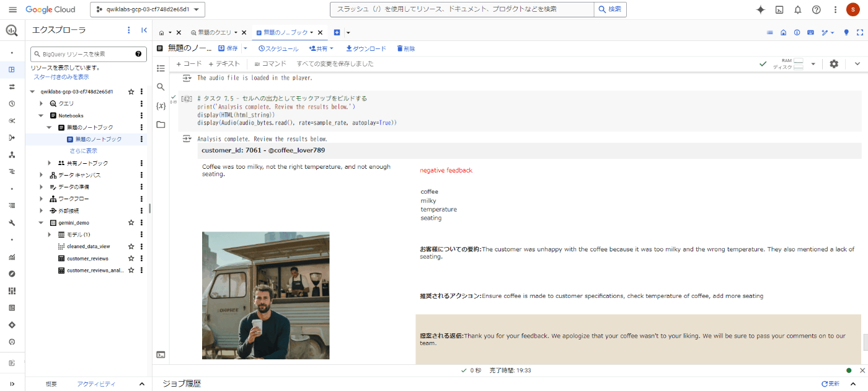Open notebook settings gear icon

834,64
